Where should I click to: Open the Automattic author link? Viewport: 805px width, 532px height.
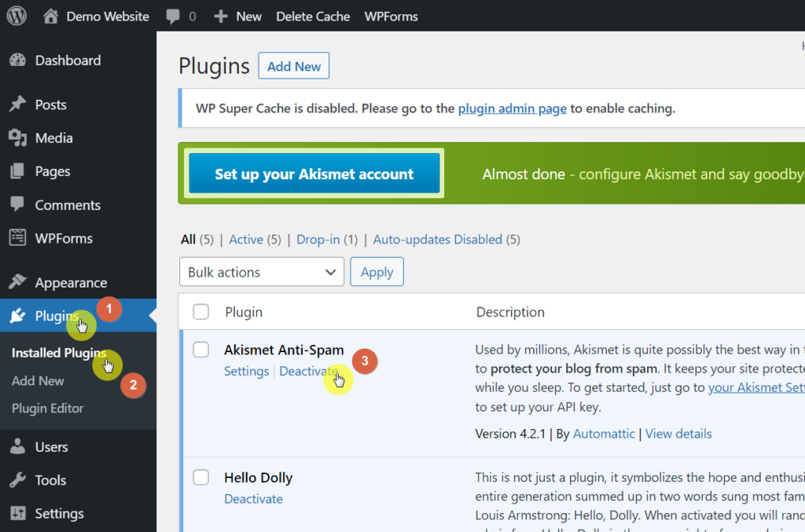(x=604, y=434)
